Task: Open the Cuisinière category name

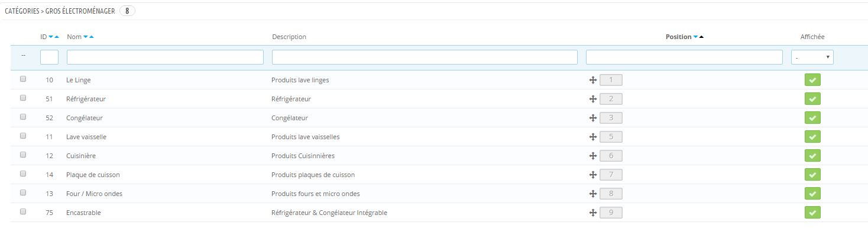Action: tap(81, 156)
